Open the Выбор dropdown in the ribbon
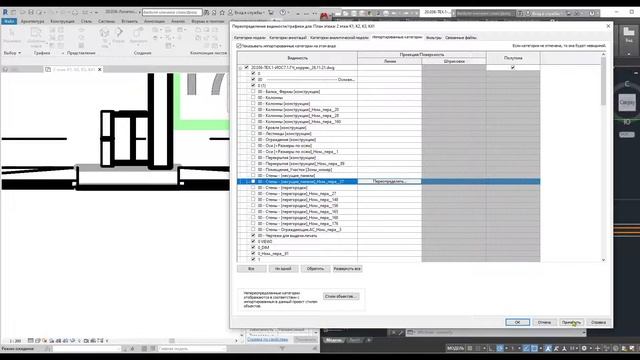Screen dimensions: 640x360 12,53
